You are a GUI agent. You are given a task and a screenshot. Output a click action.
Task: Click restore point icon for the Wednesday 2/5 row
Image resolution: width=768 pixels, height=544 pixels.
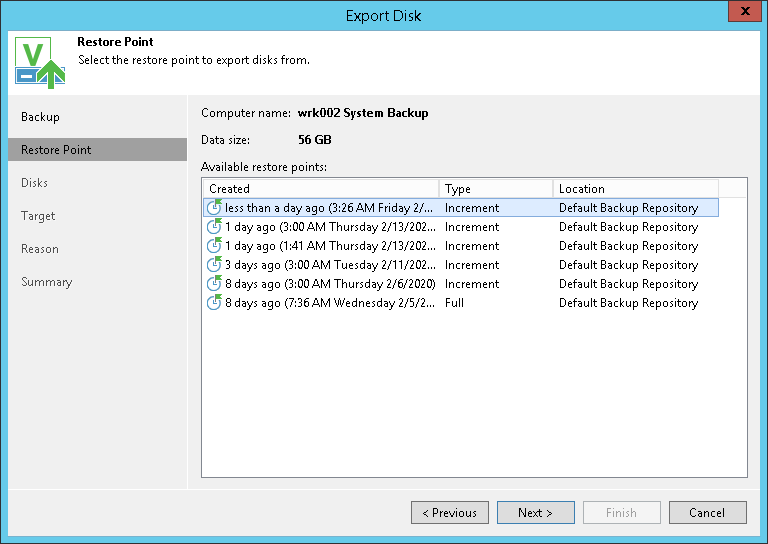(x=214, y=303)
